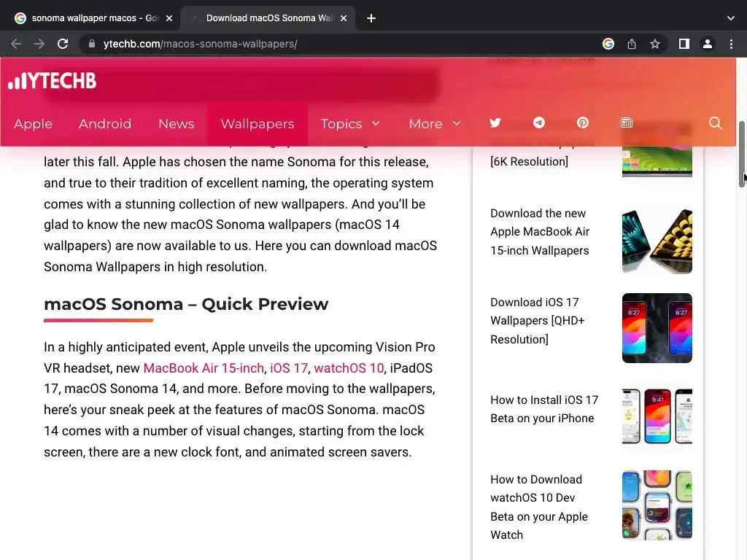
Task: Click the macOS Sonoma – Quick Preview heading
Action: (186, 304)
